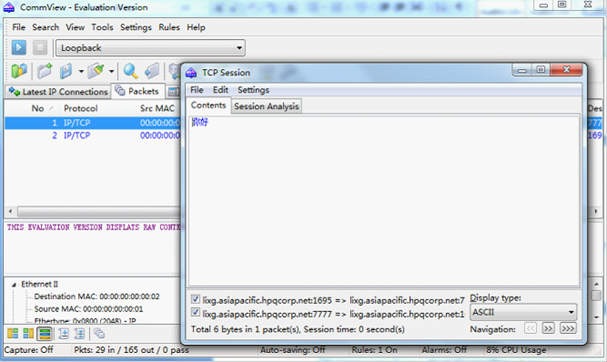Click the first yellow-green layout icon at the bottom
607x362 pixels.
click(x=13, y=333)
